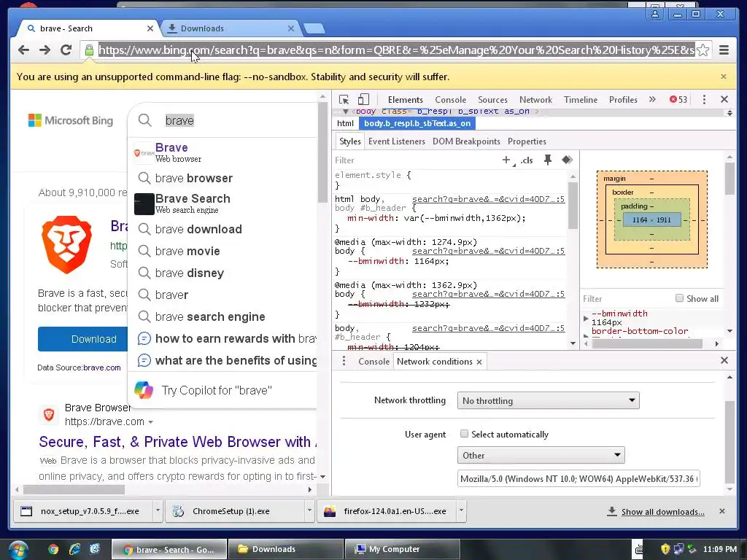
Task: Open the source link for html body rule
Action: (x=488, y=199)
